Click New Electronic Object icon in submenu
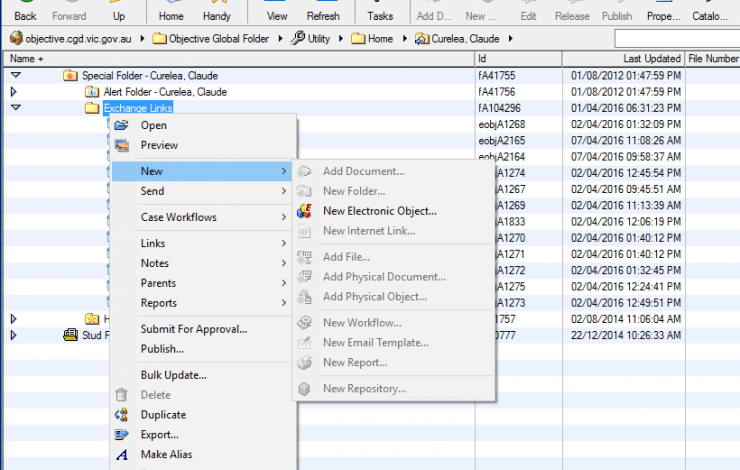The height and width of the screenshot is (470, 740). coord(304,211)
